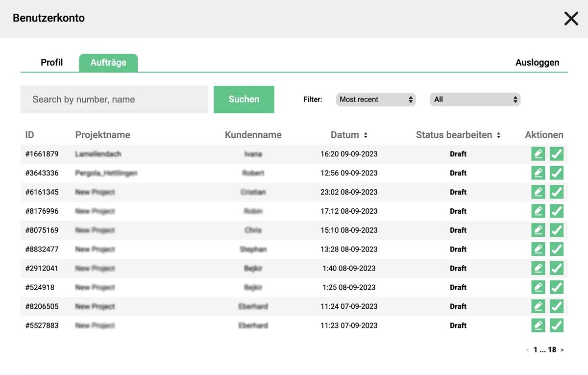Click checkmark icon in row #8206505
This screenshot has height=375, width=588.
(557, 307)
